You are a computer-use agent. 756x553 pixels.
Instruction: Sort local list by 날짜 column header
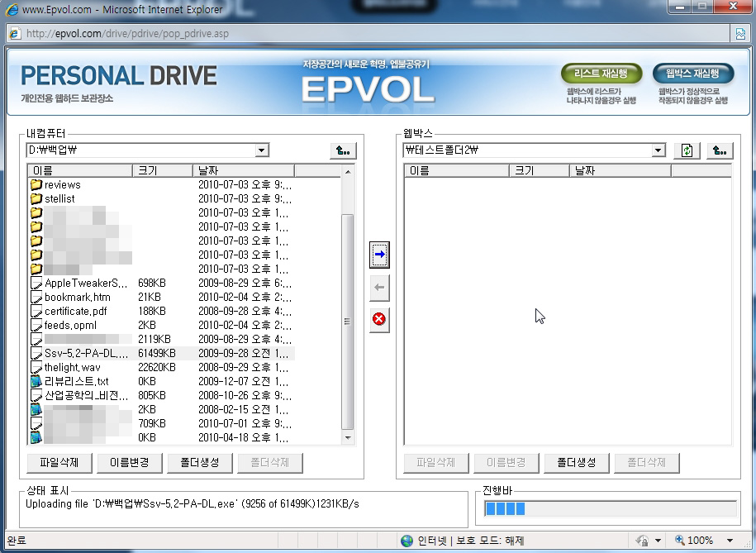[244, 170]
